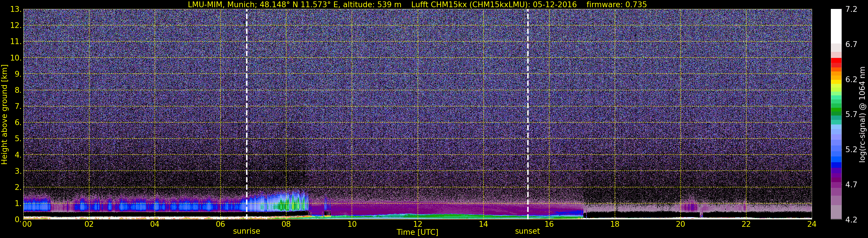This screenshot has height=238, width=868.
Task: Click the y-axis tick label '12.'
Action: click(x=16, y=26)
